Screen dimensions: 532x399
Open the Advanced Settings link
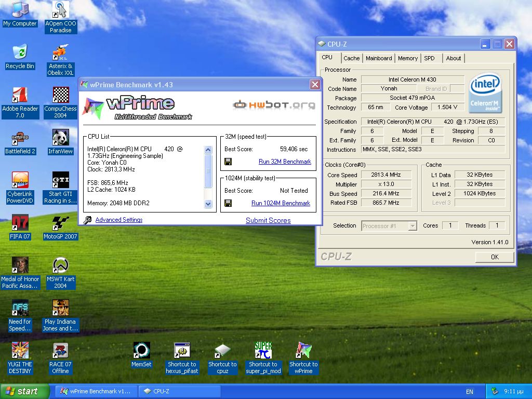119,220
